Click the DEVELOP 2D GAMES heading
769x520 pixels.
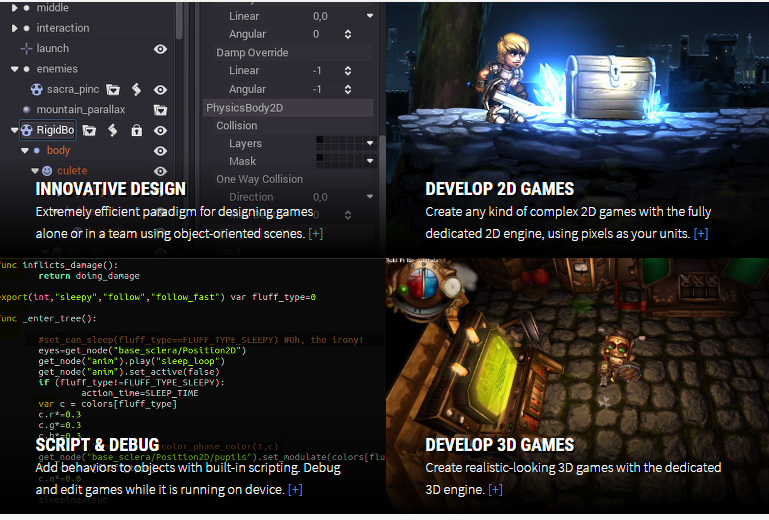coord(499,189)
